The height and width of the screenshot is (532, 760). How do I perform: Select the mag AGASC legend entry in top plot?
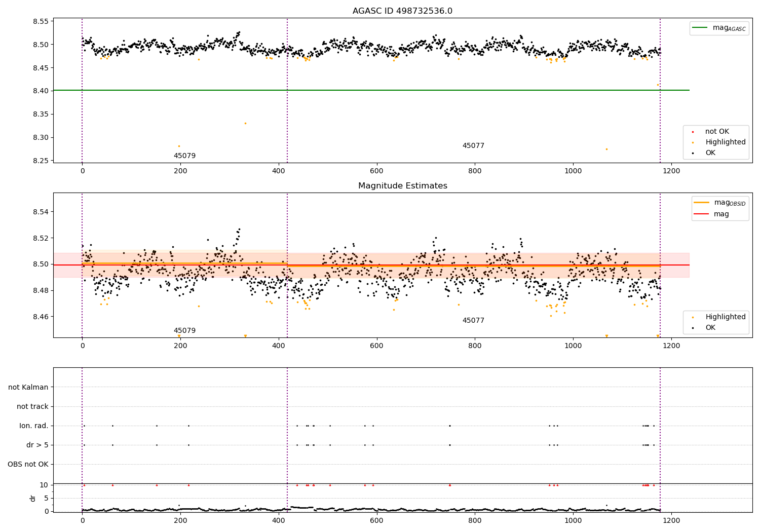click(x=719, y=28)
